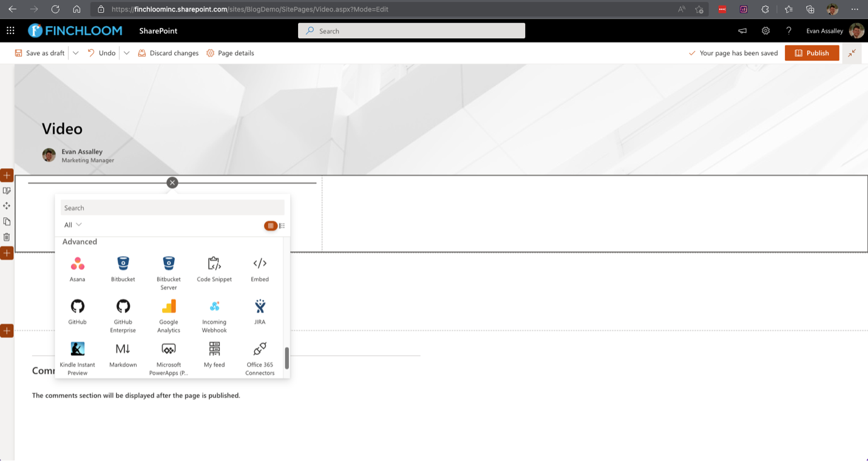Reload the browser page

coord(55,9)
